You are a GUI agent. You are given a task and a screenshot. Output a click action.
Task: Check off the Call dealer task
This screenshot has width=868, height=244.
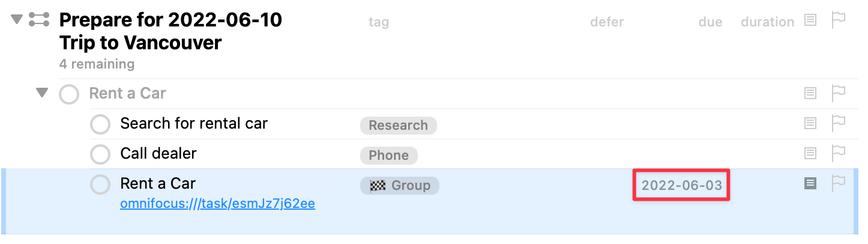pyautogui.click(x=100, y=154)
